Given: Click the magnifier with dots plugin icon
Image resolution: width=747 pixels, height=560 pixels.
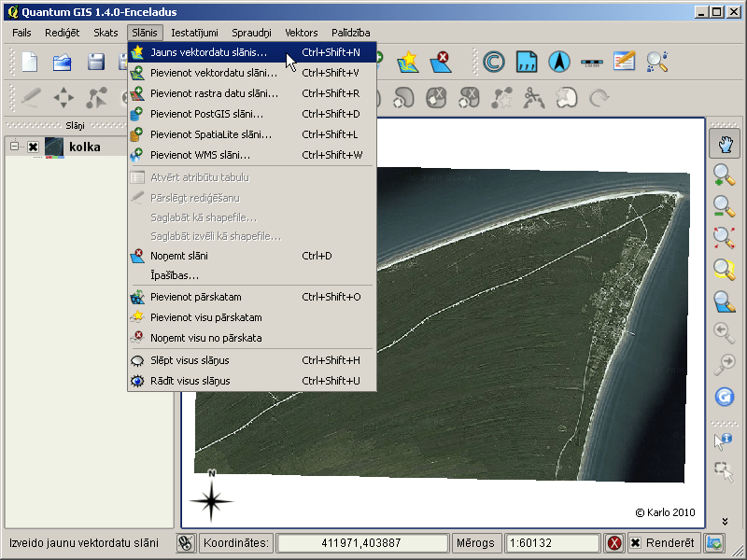Looking at the screenshot, I should [x=657, y=62].
